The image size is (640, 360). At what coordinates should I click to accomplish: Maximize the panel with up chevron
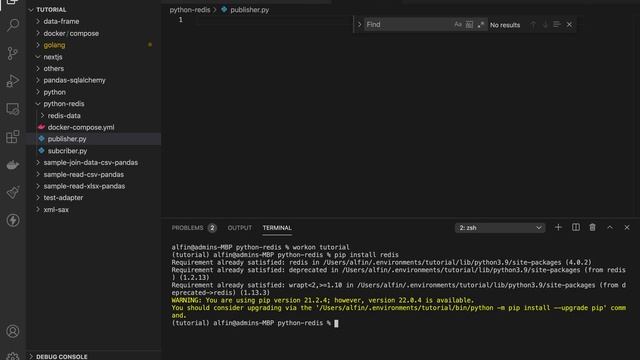coord(609,227)
